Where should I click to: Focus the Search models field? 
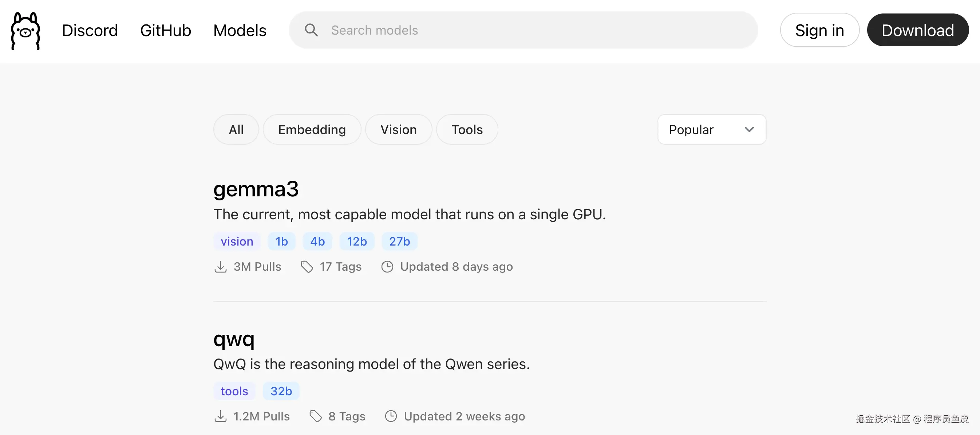click(533, 30)
